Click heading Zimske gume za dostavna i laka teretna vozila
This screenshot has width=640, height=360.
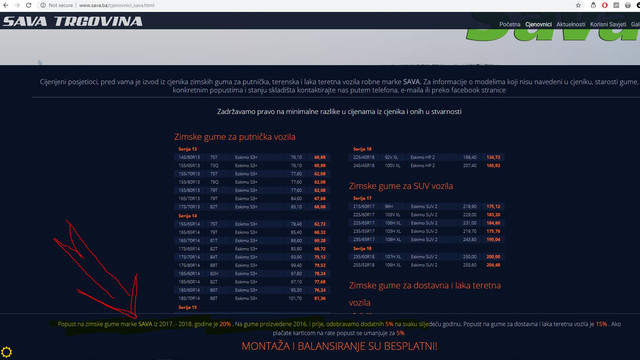[425, 294]
